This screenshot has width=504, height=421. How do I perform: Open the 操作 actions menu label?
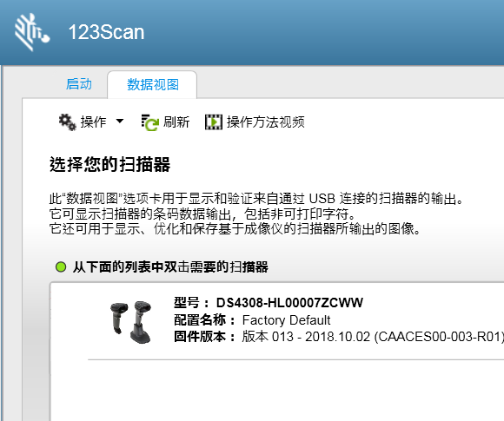[x=93, y=122]
